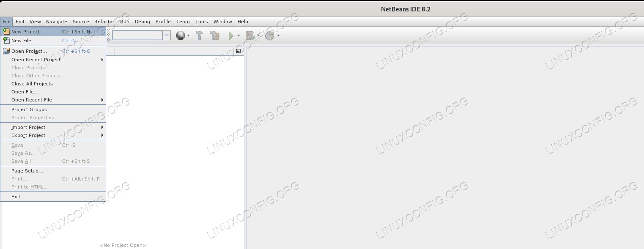Click the disabled Close Project entry
This screenshot has width=644, height=249.
pyautogui.click(x=53, y=68)
